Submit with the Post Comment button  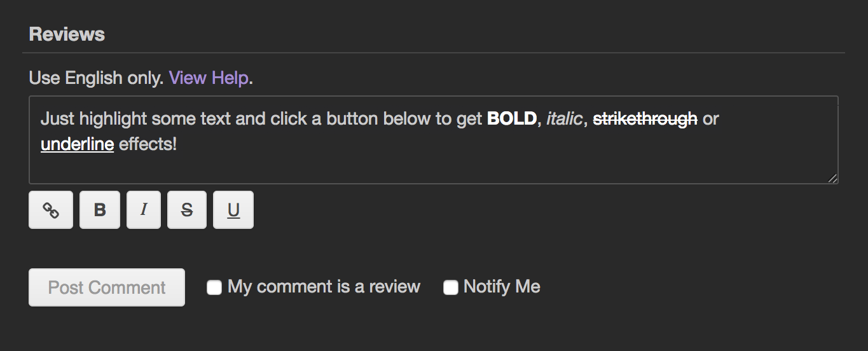click(107, 287)
